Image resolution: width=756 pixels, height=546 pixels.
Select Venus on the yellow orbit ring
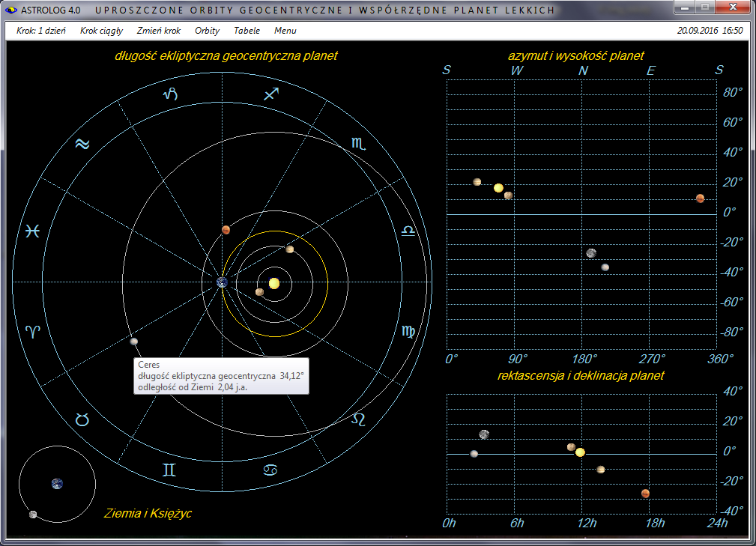(x=290, y=249)
